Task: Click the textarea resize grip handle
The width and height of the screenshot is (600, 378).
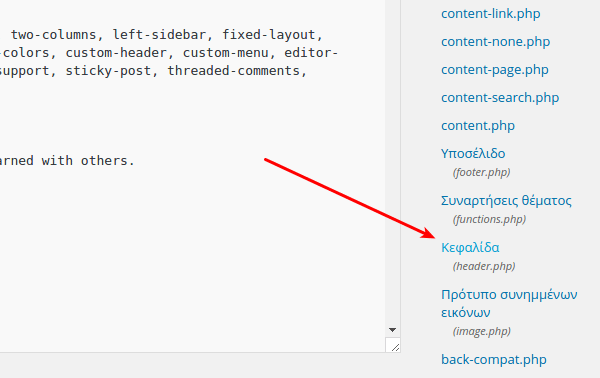Action: pyautogui.click(x=395, y=347)
